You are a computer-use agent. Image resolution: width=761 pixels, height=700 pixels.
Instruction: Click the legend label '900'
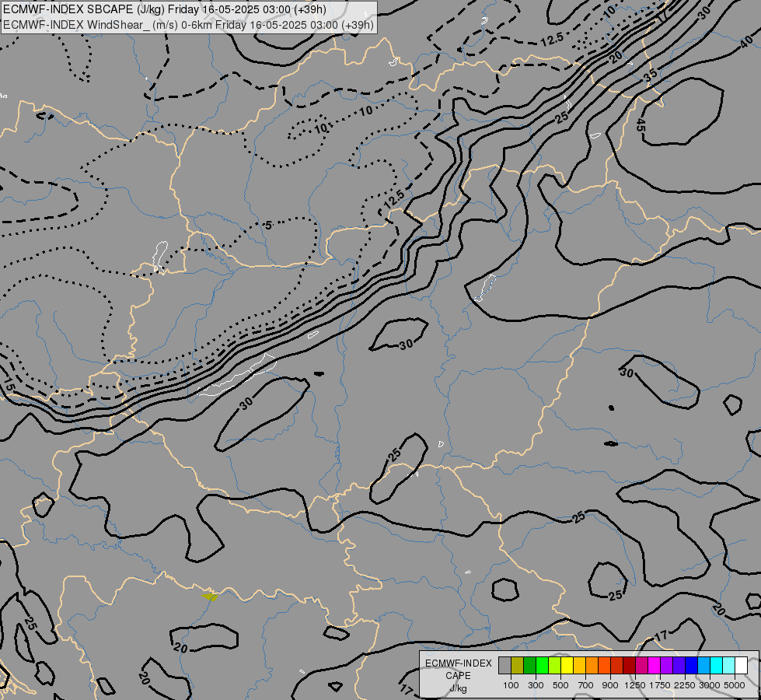click(610, 685)
